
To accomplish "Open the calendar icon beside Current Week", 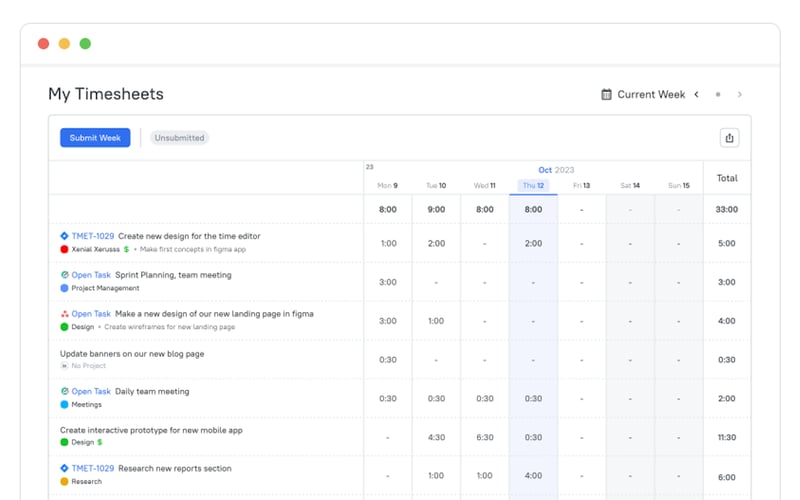I will 606,94.
